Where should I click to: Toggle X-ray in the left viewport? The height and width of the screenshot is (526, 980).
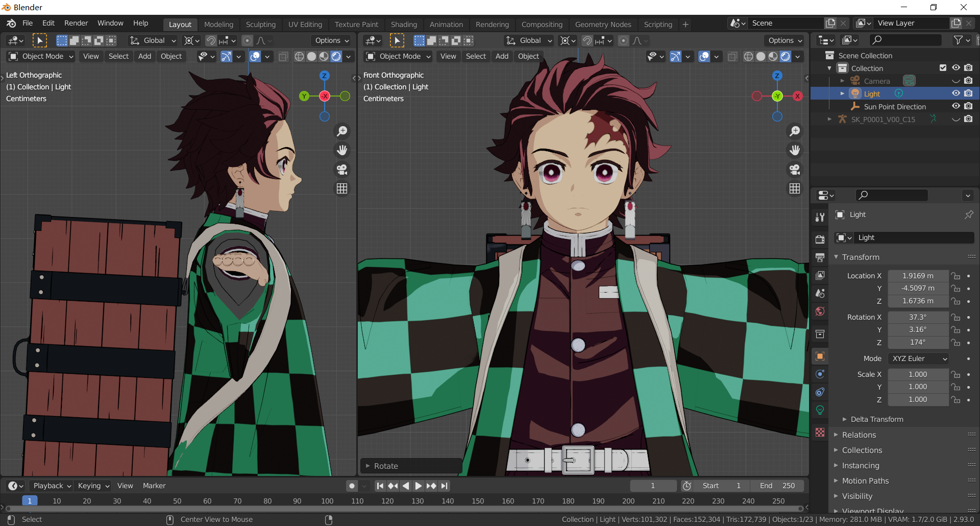tap(283, 57)
